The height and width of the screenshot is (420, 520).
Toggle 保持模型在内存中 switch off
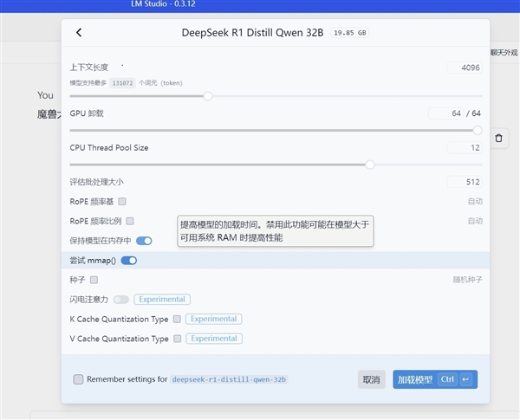[144, 241]
